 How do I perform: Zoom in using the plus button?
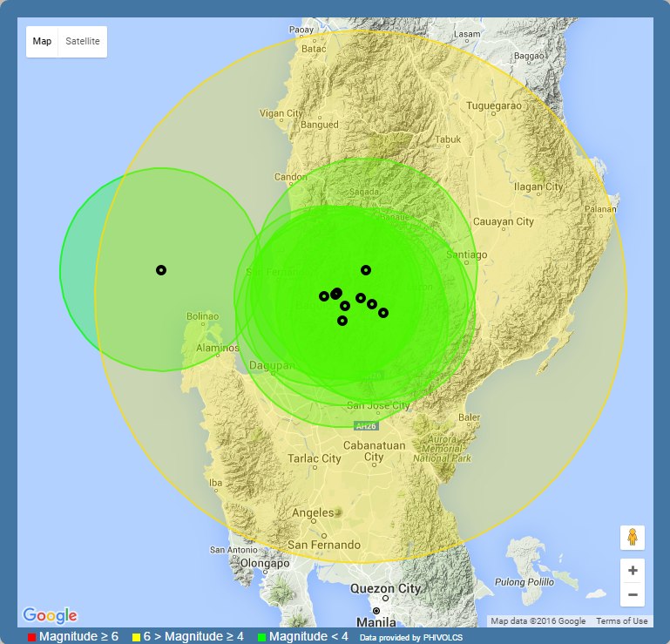click(x=633, y=571)
